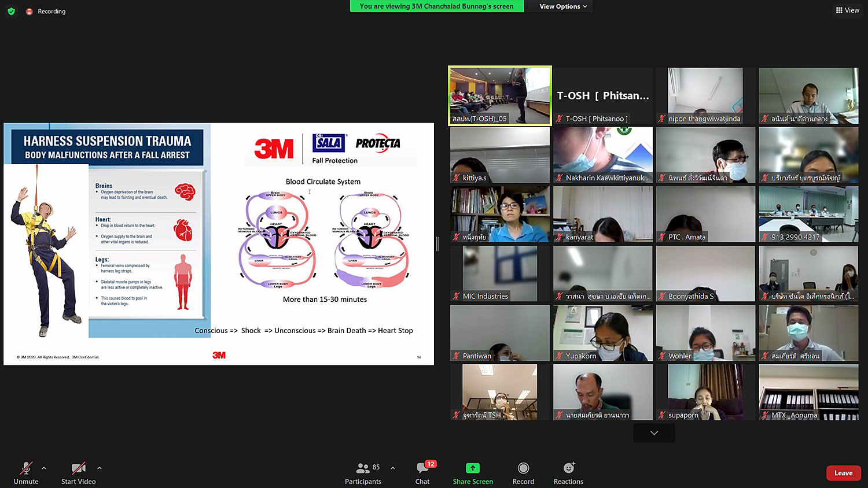Click the muted mic icon on MIC Industries tile

[x=457, y=296]
